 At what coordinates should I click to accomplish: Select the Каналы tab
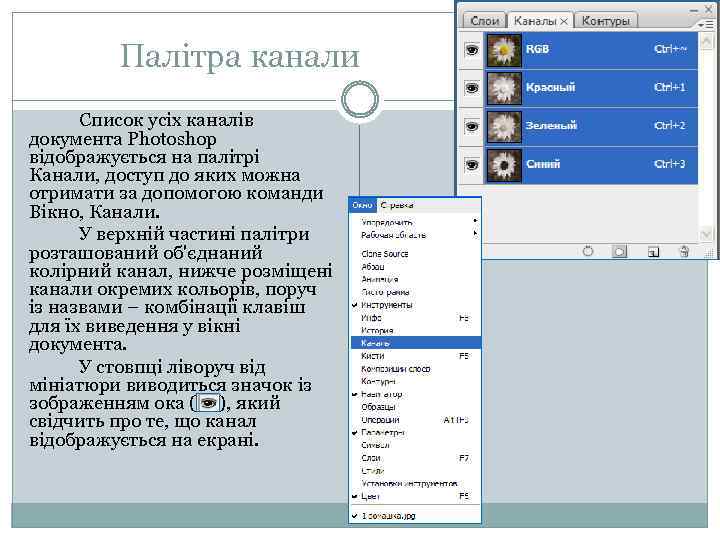coord(535,21)
